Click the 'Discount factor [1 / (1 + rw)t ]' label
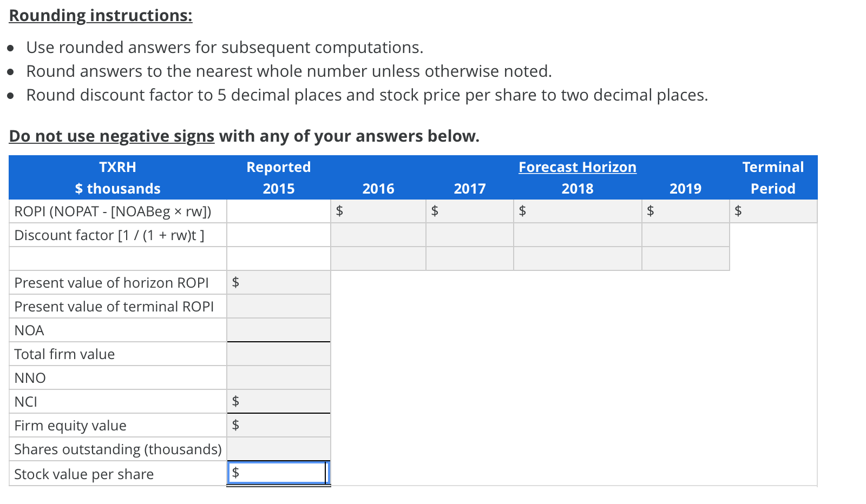866x504 pixels. pos(109,235)
